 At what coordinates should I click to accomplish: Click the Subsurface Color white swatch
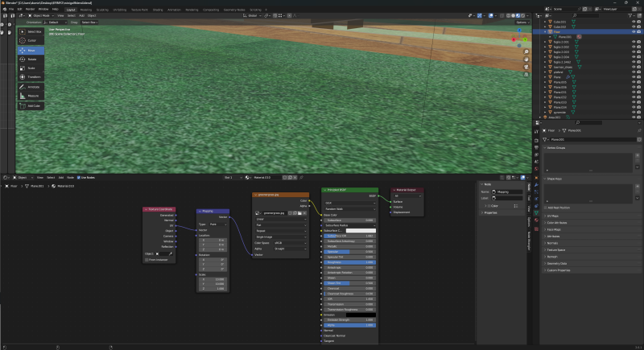point(361,231)
